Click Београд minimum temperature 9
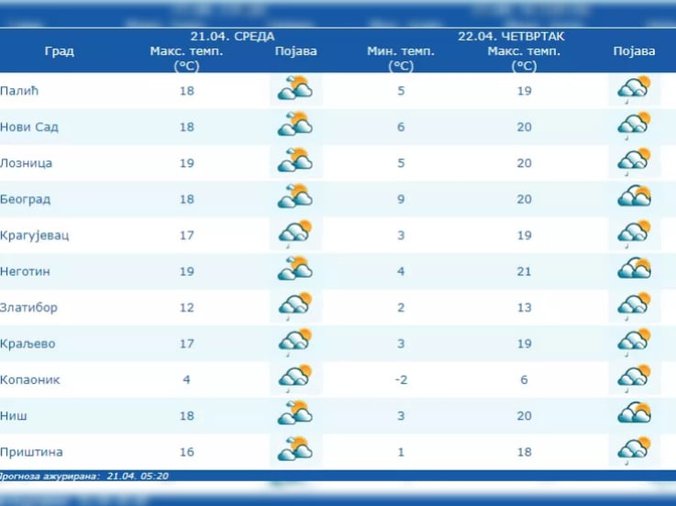Image resolution: width=676 pixels, height=506 pixels. 401,200
